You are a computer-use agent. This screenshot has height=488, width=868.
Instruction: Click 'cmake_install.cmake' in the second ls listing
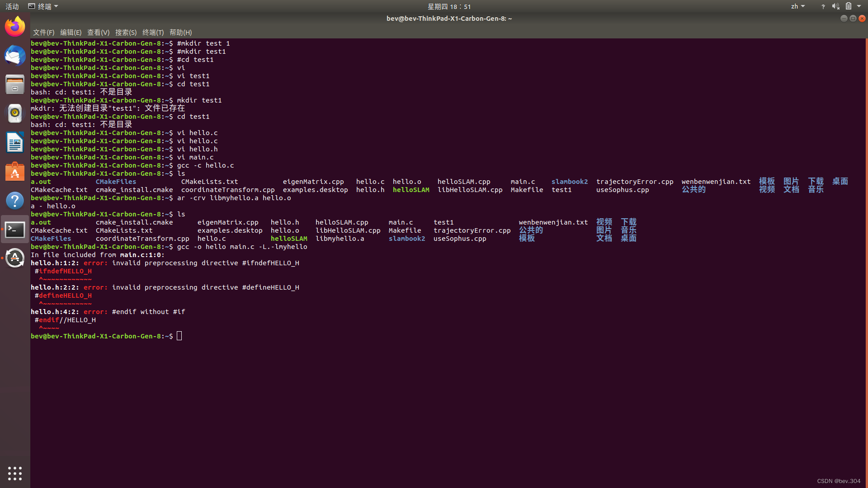coord(134,222)
